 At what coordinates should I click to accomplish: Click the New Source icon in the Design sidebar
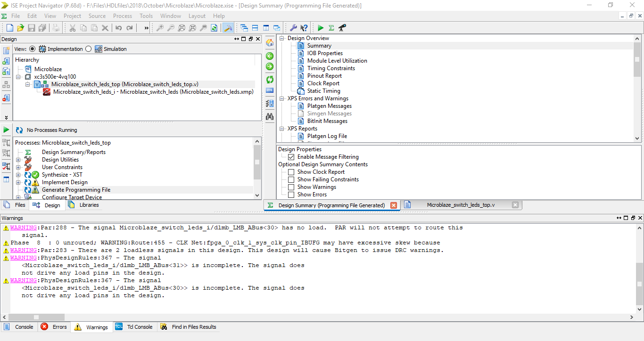pyautogui.click(x=6, y=50)
